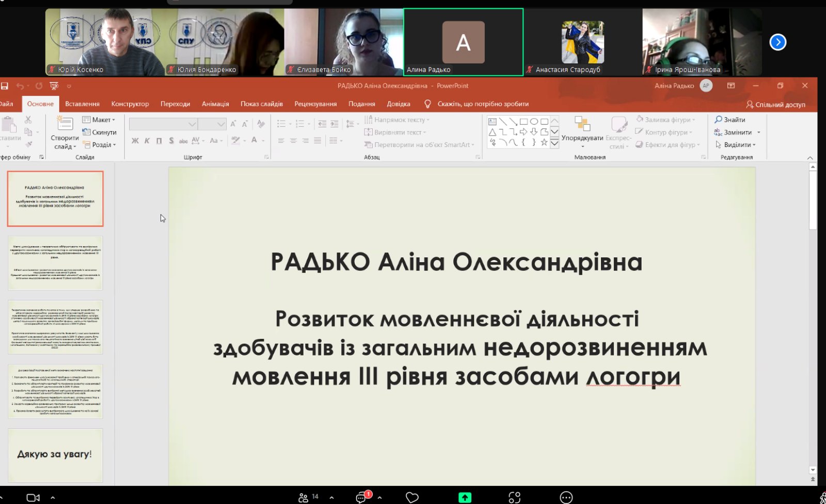Select the 'Дякую за увагу!' slide thumbnail
The height and width of the screenshot is (504, 826).
(x=55, y=455)
